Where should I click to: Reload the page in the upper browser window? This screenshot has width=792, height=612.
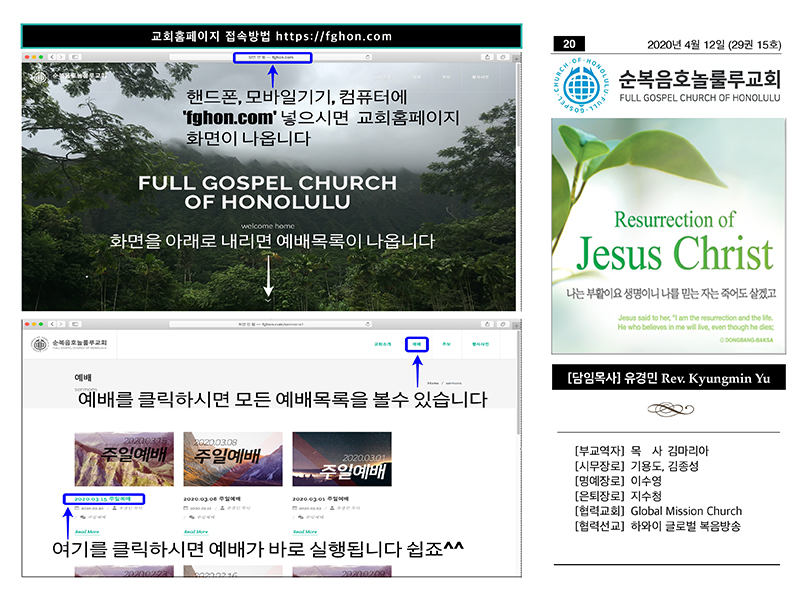(x=368, y=57)
